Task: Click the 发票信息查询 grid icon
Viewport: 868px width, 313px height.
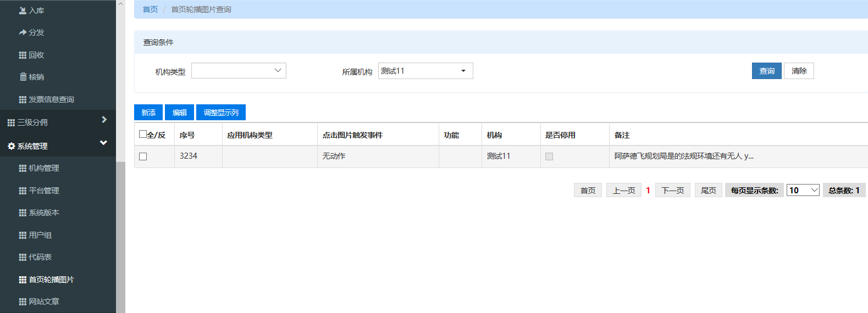Action: tap(23, 99)
